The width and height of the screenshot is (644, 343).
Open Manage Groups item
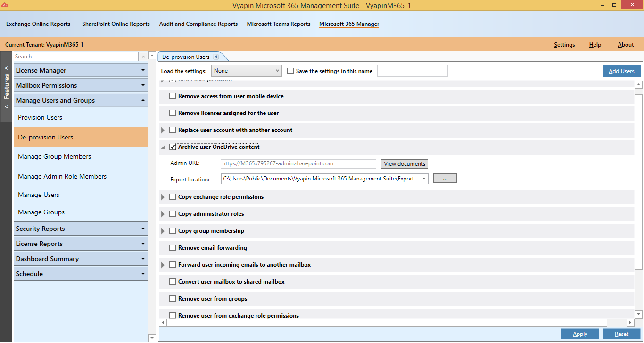(81, 212)
